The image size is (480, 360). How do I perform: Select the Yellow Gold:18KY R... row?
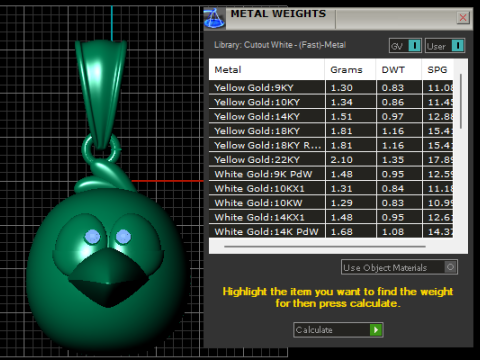point(331,145)
